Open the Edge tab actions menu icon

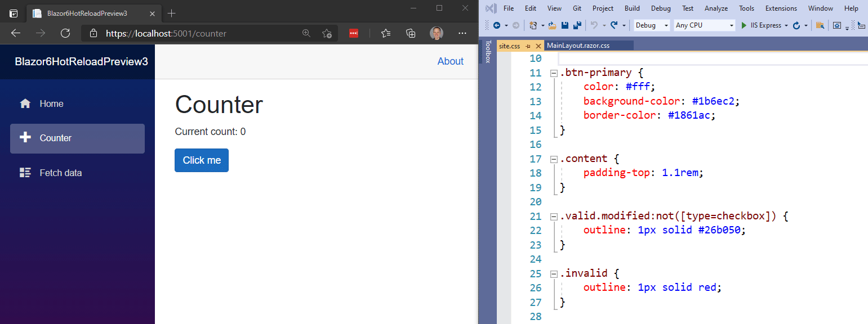[x=14, y=13]
